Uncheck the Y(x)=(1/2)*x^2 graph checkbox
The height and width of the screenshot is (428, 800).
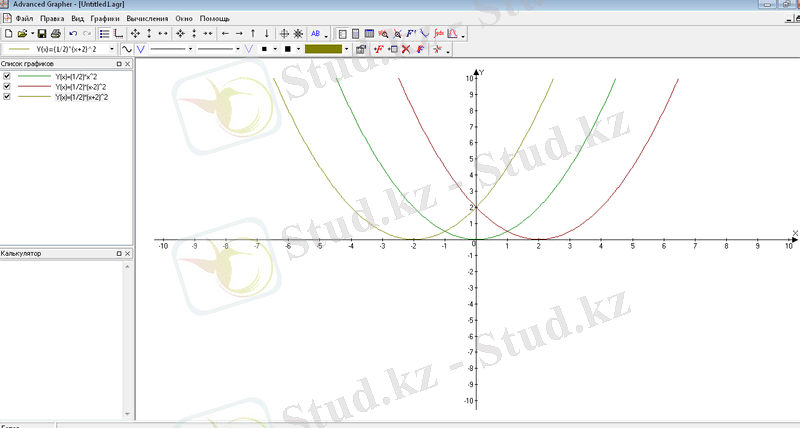pyautogui.click(x=8, y=76)
